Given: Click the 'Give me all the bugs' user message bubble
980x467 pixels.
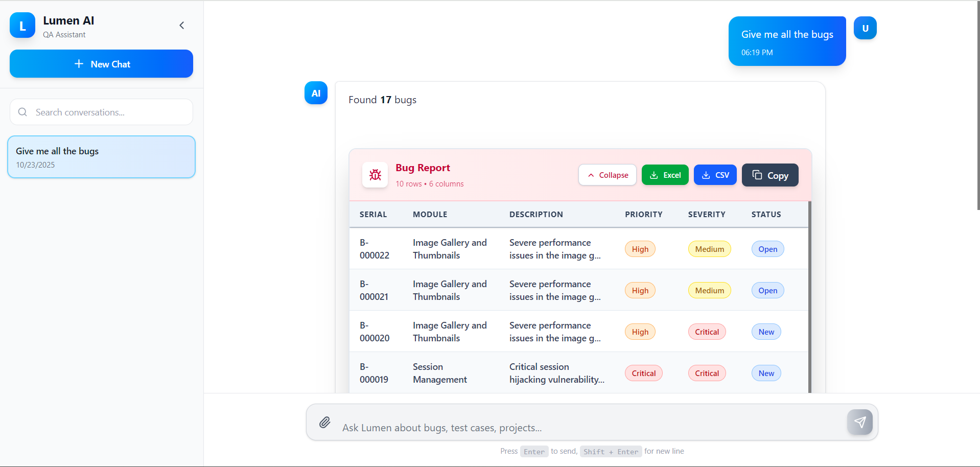Looking at the screenshot, I should [787, 41].
